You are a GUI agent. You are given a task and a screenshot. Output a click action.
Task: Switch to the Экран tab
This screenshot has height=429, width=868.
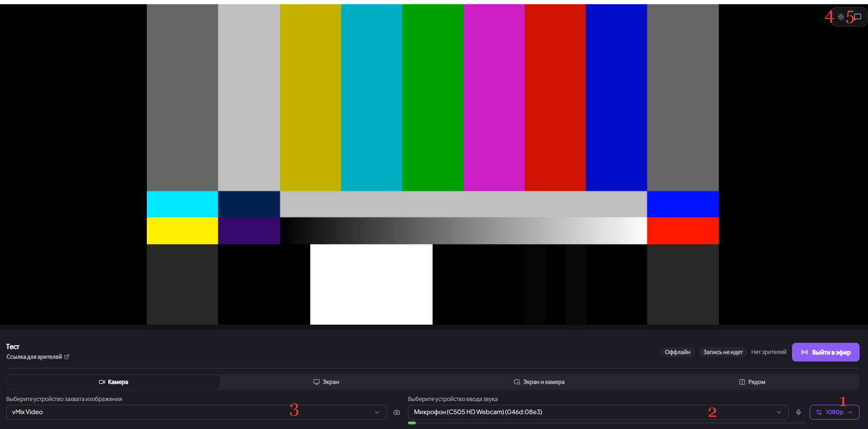[326, 382]
